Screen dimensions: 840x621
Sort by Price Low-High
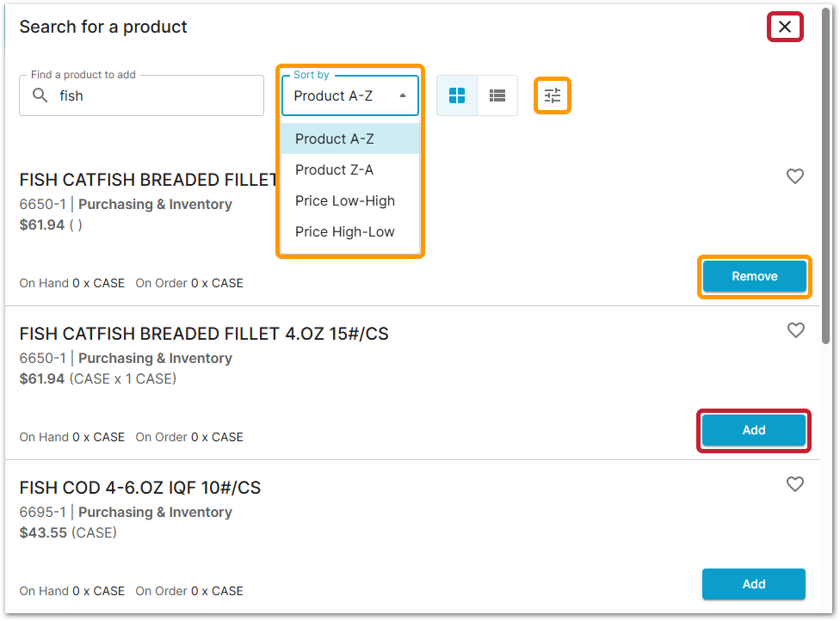click(x=345, y=200)
